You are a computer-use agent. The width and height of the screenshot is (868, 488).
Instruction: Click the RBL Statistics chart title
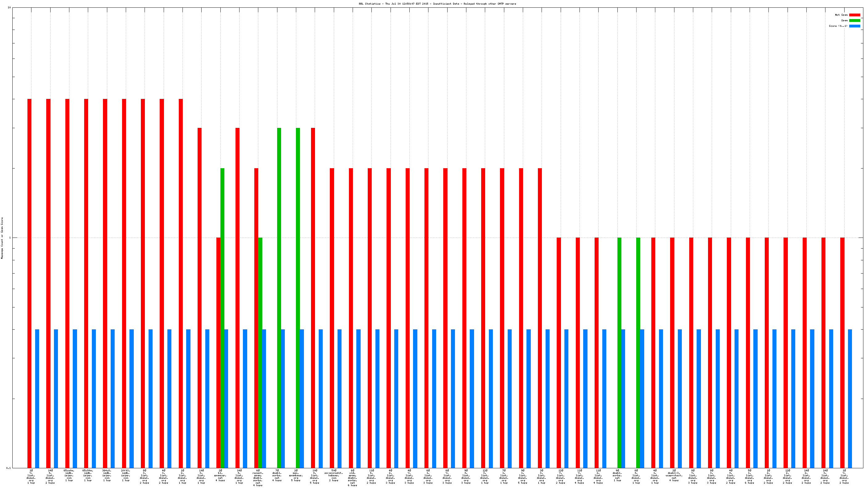point(437,4)
